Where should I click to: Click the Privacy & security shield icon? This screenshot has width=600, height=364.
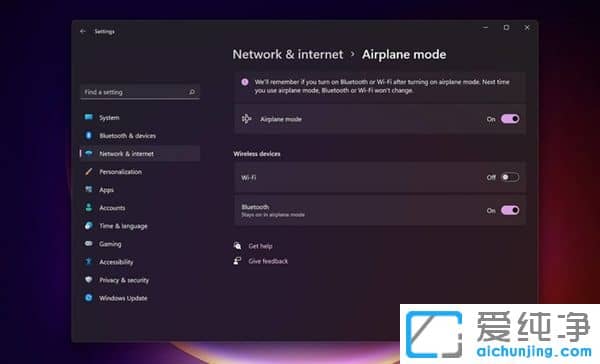[88, 279]
